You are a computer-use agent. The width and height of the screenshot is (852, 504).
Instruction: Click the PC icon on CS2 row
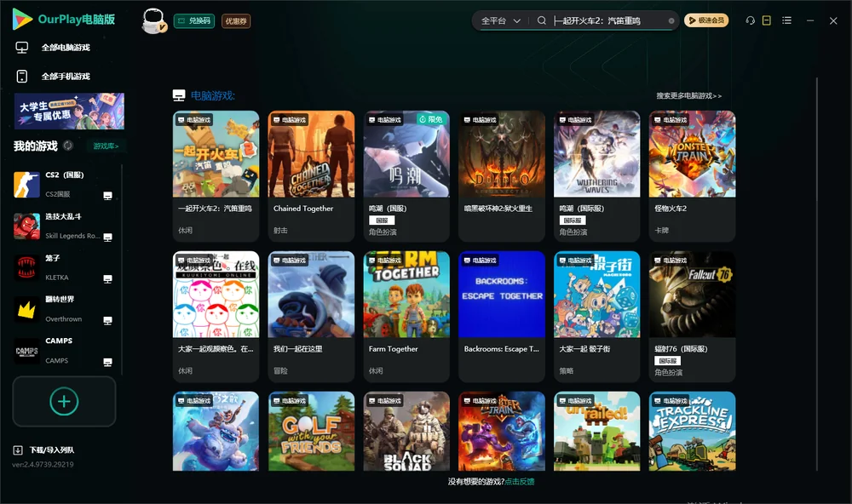click(107, 196)
